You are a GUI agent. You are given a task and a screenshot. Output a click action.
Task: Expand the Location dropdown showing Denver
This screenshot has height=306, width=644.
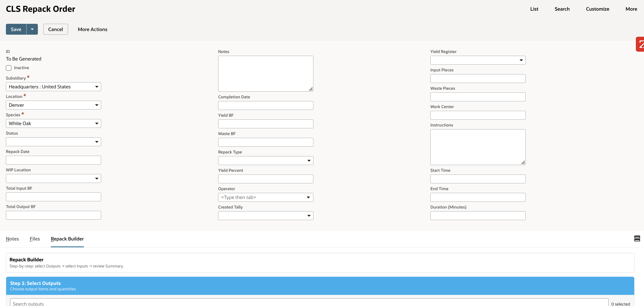pos(53,105)
